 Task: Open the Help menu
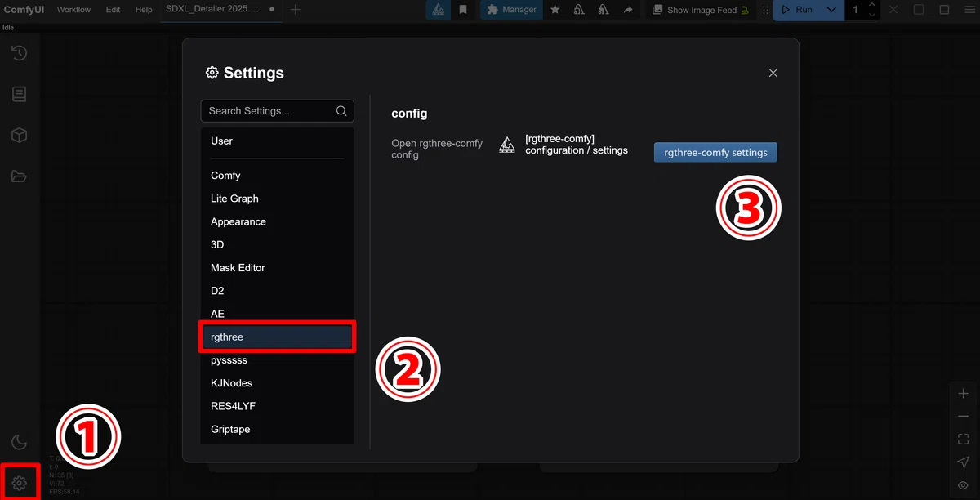click(x=144, y=10)
